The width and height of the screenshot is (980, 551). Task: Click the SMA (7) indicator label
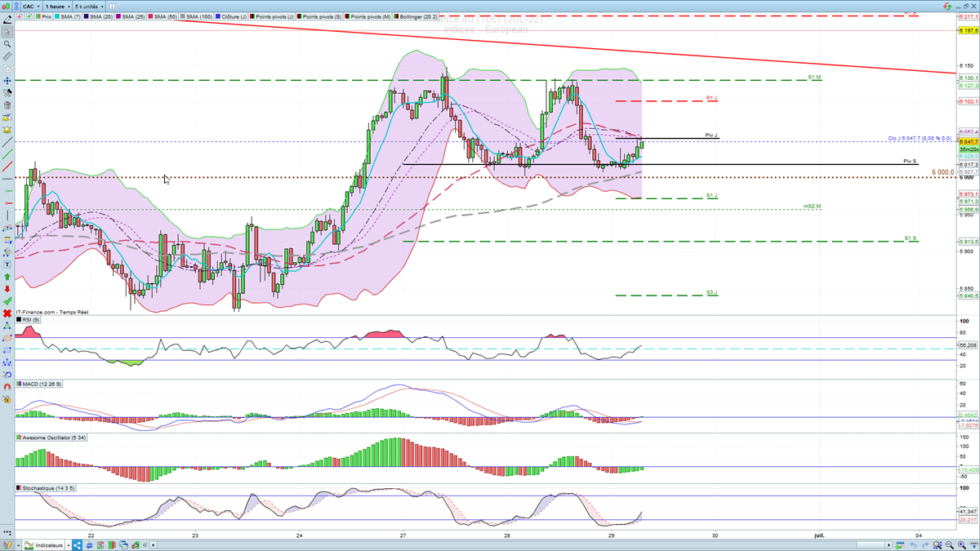tap(68, 16)
